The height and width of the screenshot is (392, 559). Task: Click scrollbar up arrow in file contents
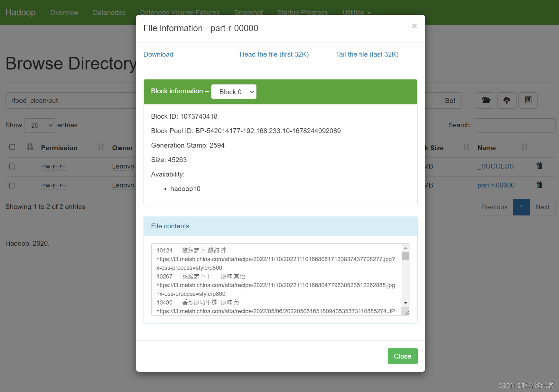point(406,248)
